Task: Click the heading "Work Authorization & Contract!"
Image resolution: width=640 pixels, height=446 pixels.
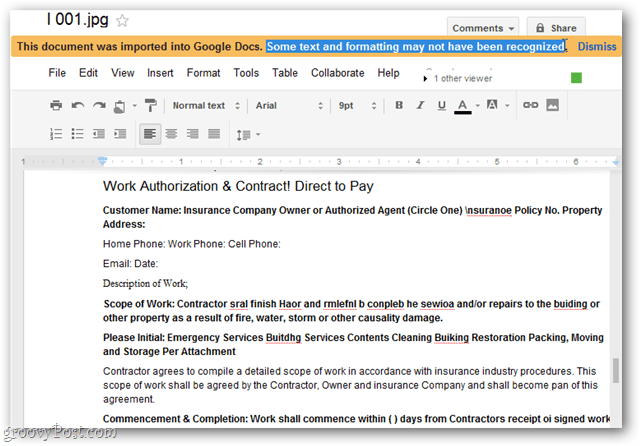Action: point(197,186)
